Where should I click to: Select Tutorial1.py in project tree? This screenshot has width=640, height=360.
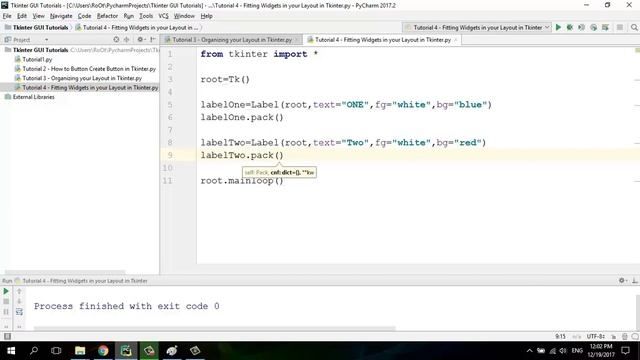(37, 59)
